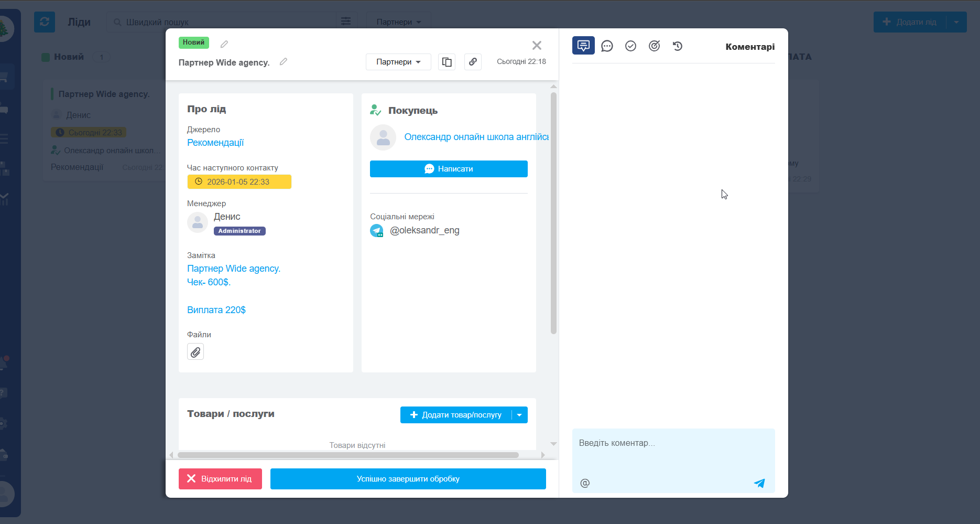
Task: Open the chat messages icon in comments panel
Action: (607, 46)
